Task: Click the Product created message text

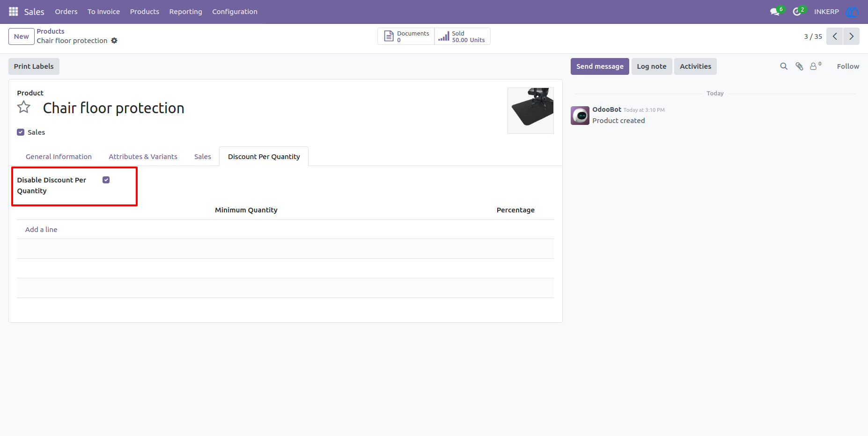Action: [x=618, y=121]
